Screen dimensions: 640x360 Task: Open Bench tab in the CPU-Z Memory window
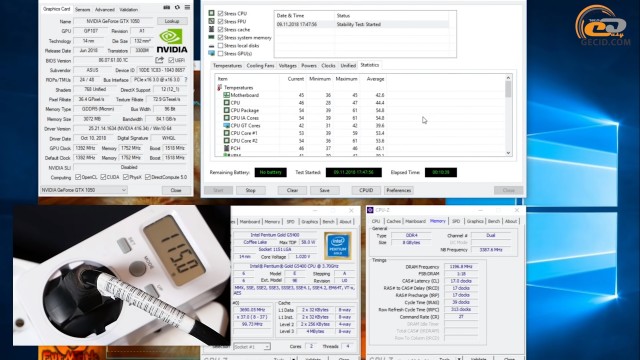(x=494, y=221)
